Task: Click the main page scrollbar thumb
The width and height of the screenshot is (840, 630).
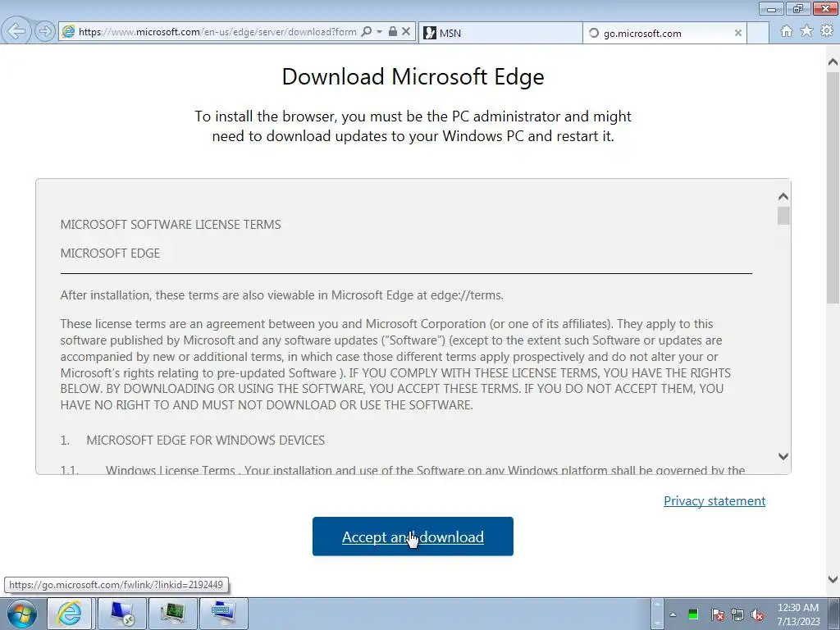Action: [x=833, y=188]
